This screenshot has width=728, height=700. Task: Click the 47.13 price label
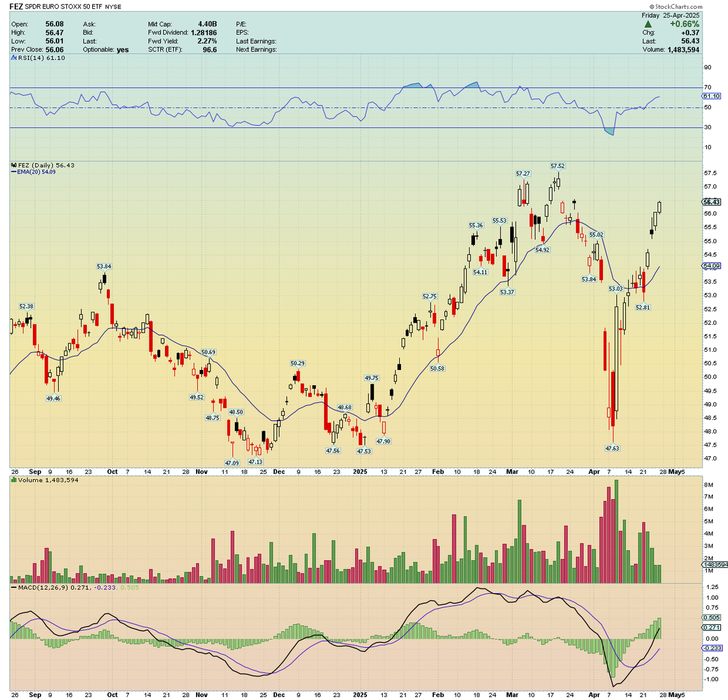255,462
